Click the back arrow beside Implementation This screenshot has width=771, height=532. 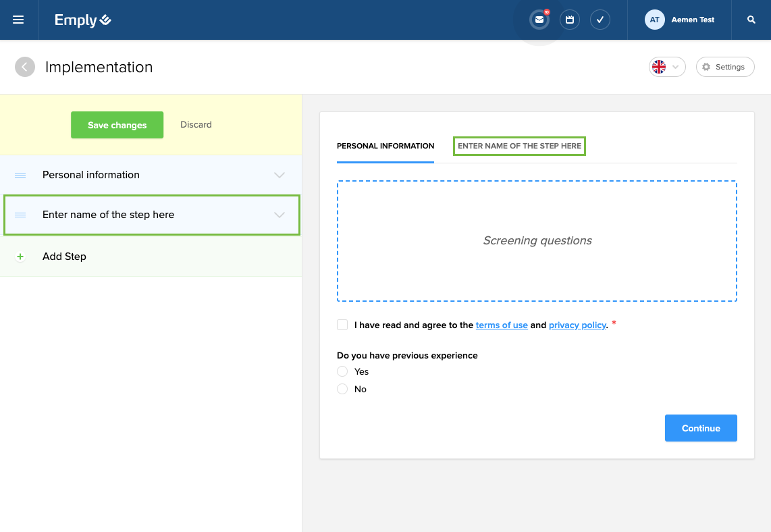[x=25, y=67]
